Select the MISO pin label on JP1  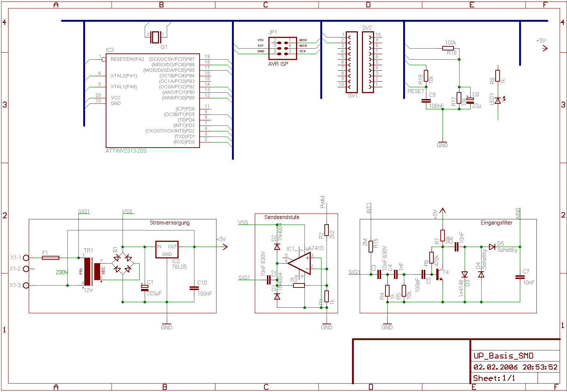pyautogui.click(x=303, y=40)
